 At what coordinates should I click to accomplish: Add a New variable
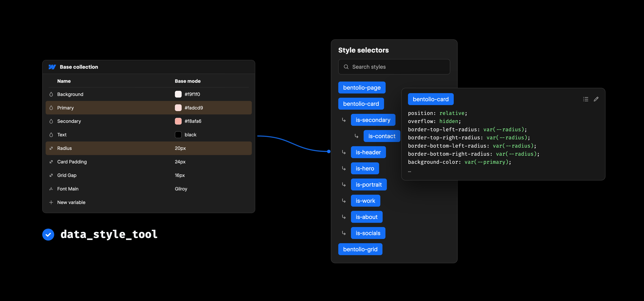click(71, 202)
